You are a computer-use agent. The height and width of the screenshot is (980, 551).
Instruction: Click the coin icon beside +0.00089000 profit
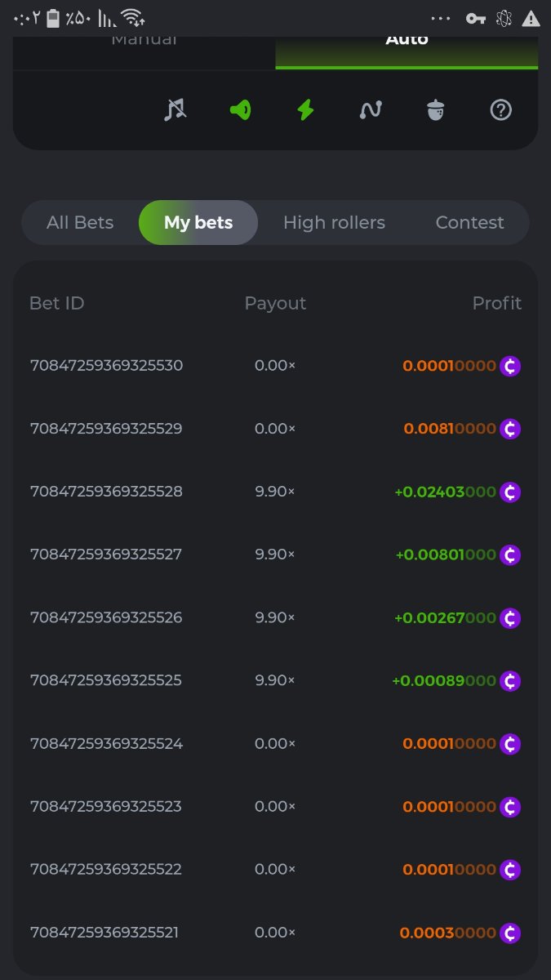pyautogui.click(x=510, y=680)
